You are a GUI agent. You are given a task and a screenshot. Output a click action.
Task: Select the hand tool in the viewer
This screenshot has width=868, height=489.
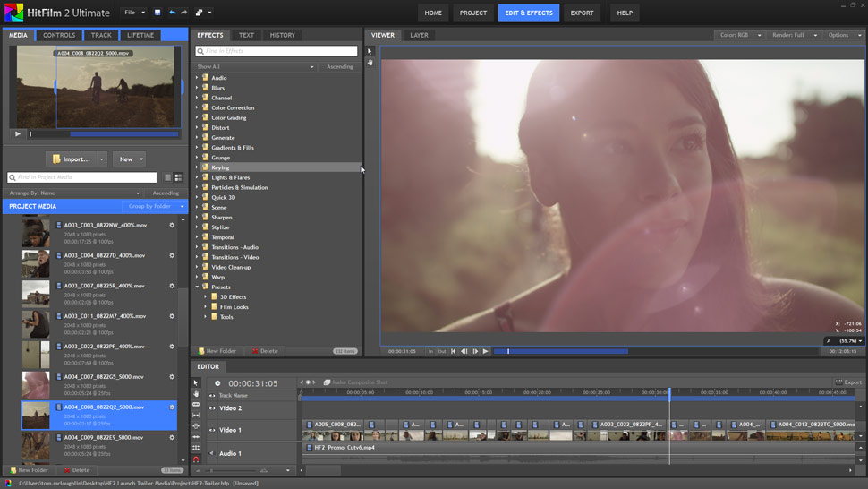(370, 62)
